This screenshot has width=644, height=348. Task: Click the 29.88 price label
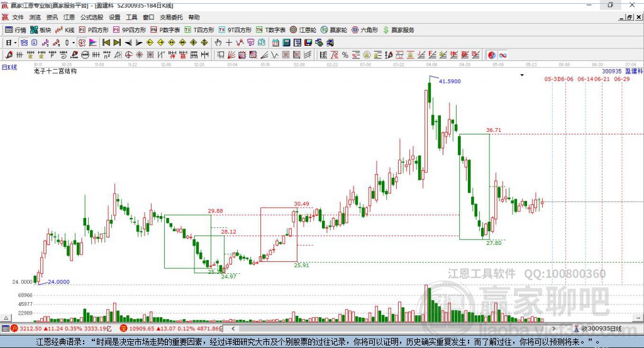point(215,211)
